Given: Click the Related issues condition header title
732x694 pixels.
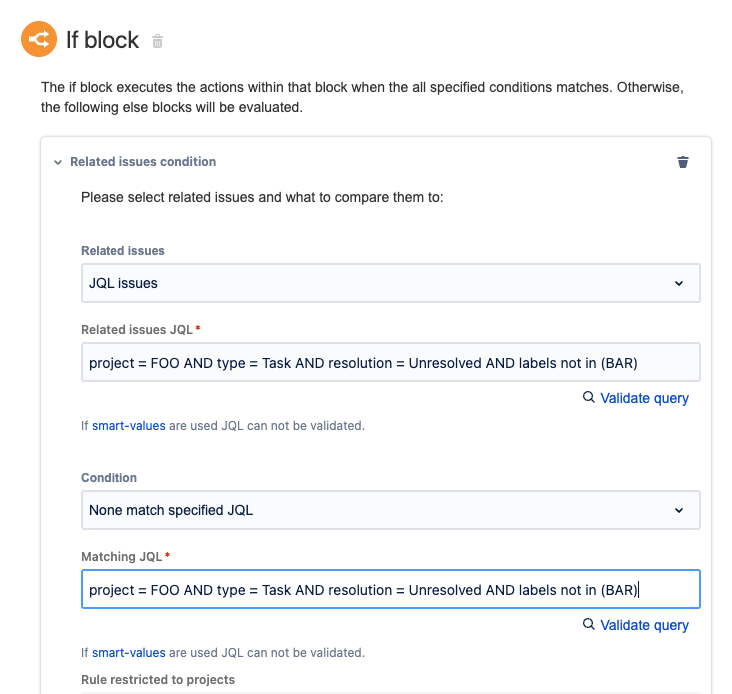Looking at the screenshot, I should pos(143,162).
